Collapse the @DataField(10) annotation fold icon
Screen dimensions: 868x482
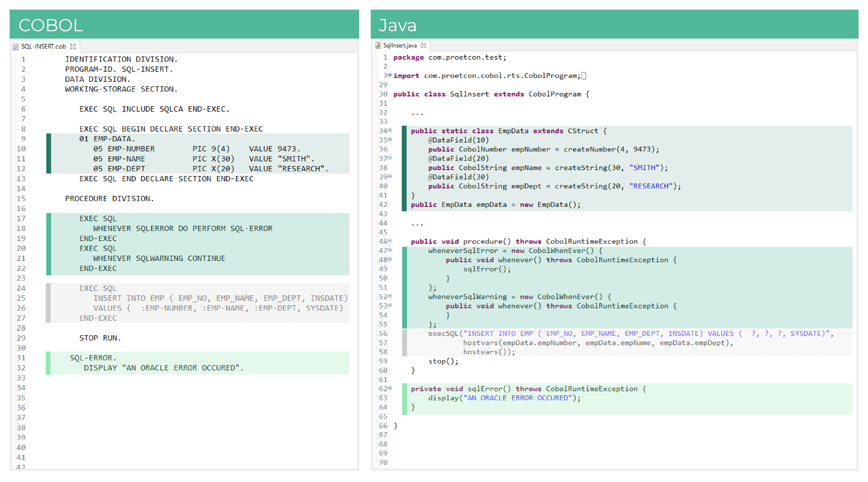coord(390,140)
